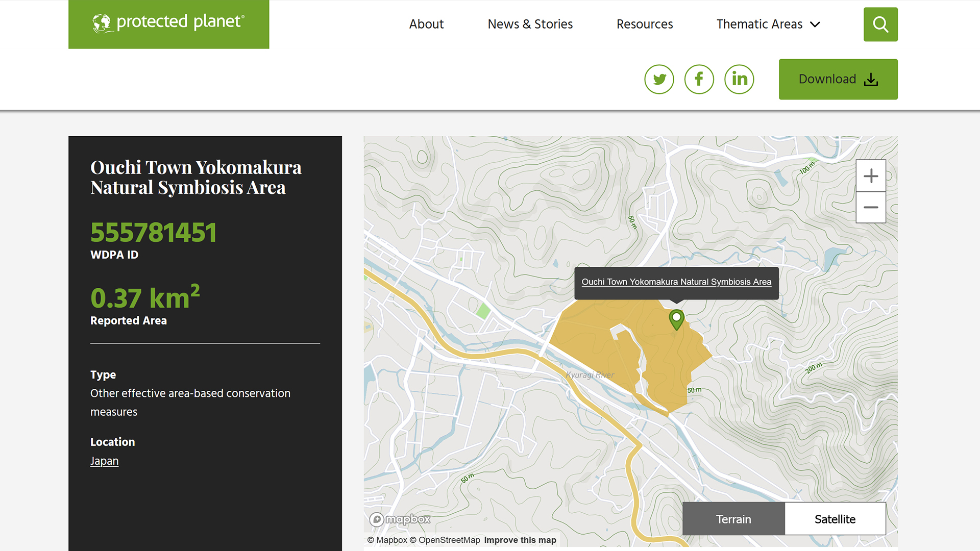The height and width of the screenshot is (551, 980).
Task: Share page on Facebook
Action: coord(699,79)
